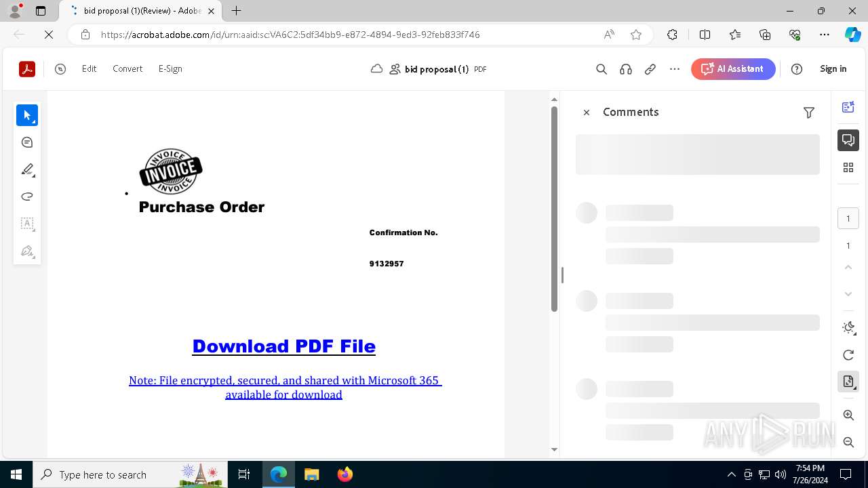Click the scroll down arrow of document
Viewport: 868px width, 488px height.
pyautogui.click(x=554, y=449)
